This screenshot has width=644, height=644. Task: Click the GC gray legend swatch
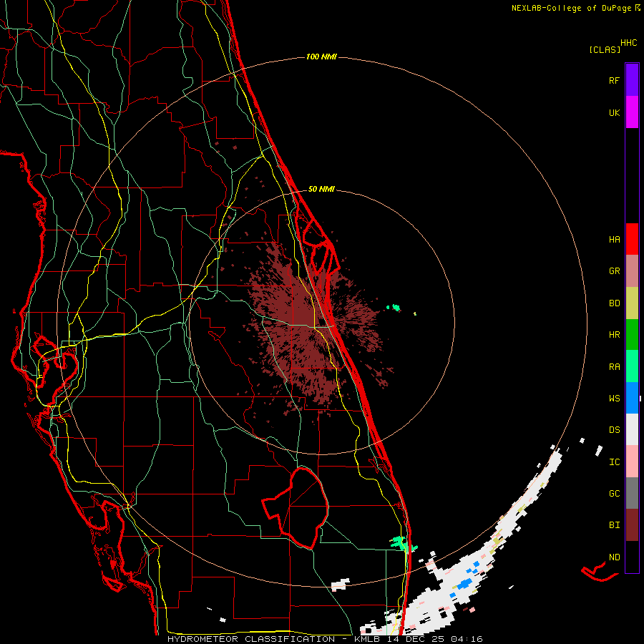pos(632,493)
